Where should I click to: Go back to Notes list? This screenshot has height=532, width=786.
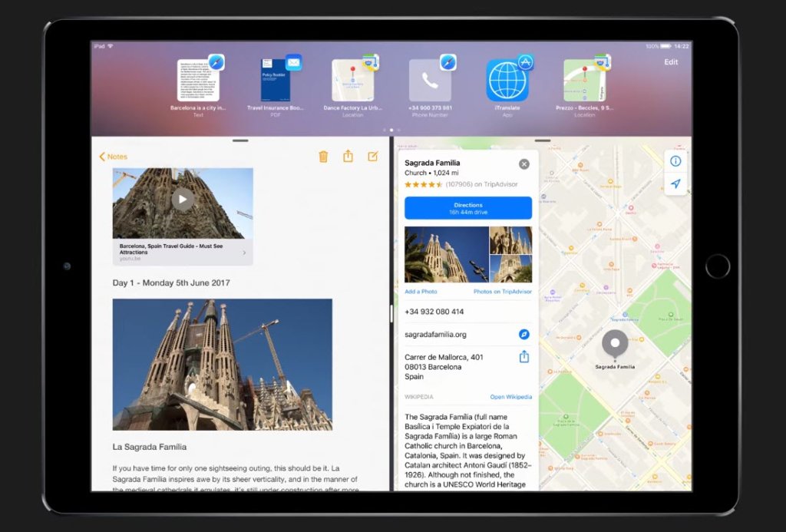113,157
